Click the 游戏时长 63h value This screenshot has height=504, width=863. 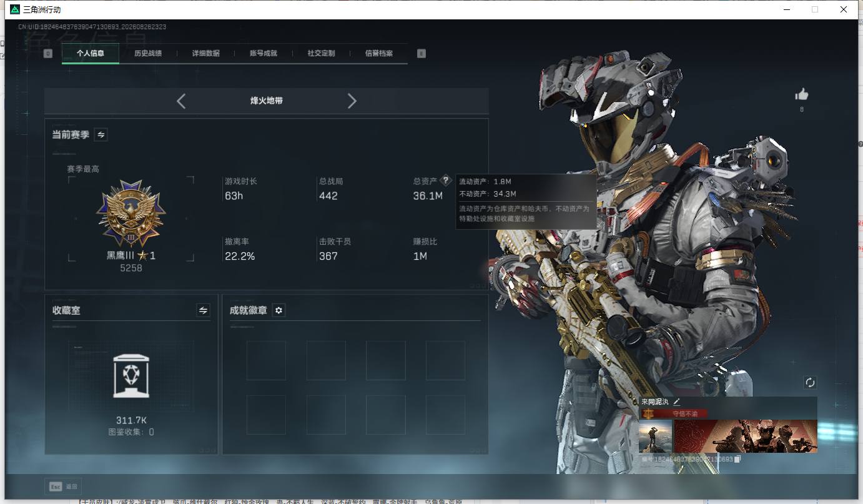point(234,196)
